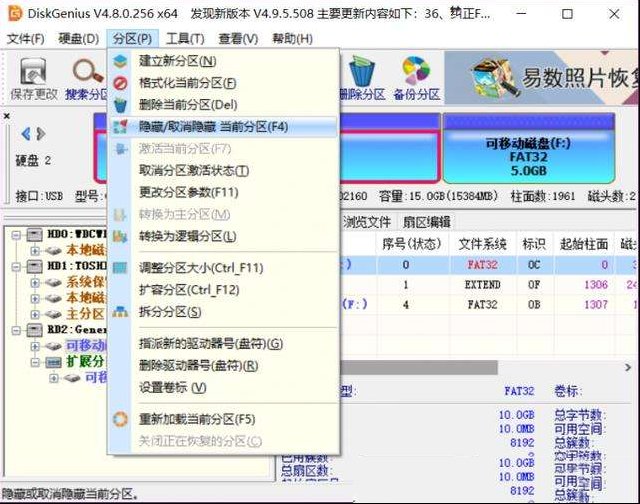
Task: Click the new-partition layers icon in menu
Action: tap(120, 61)
